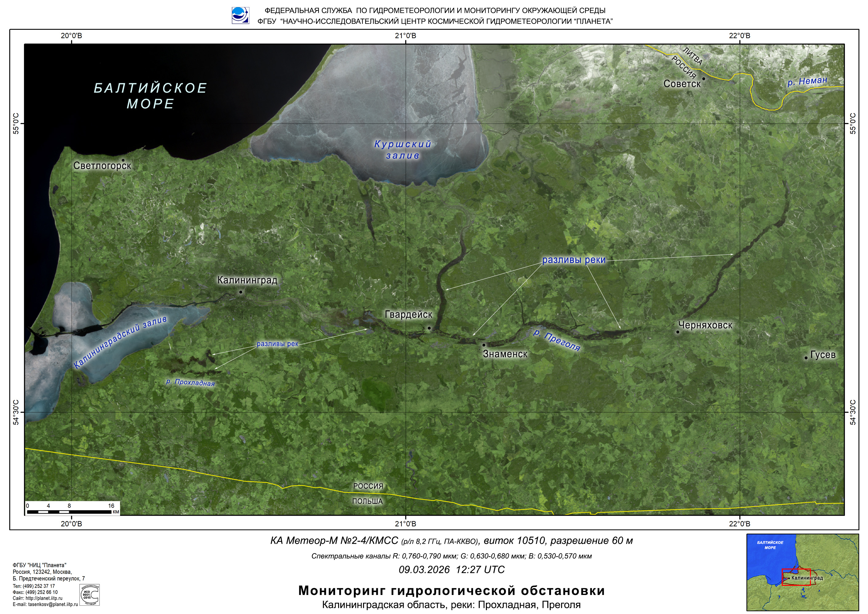868x614 pixels.
Task: Click the Советск city marker dot
Action: (x=704, y=79)
